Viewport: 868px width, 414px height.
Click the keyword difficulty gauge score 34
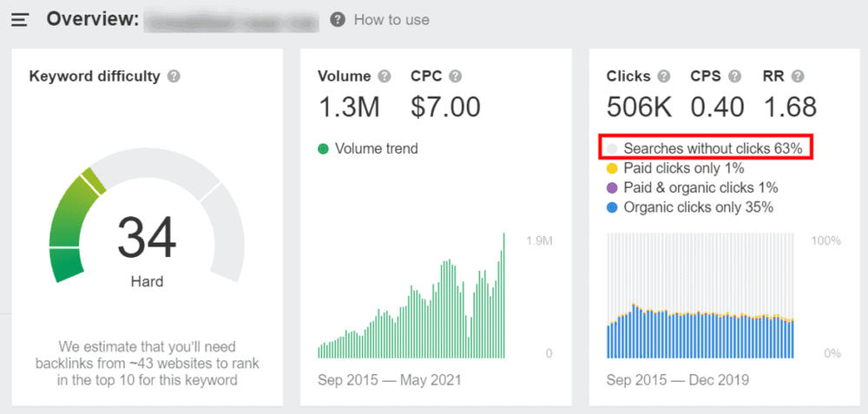[147, 239]
